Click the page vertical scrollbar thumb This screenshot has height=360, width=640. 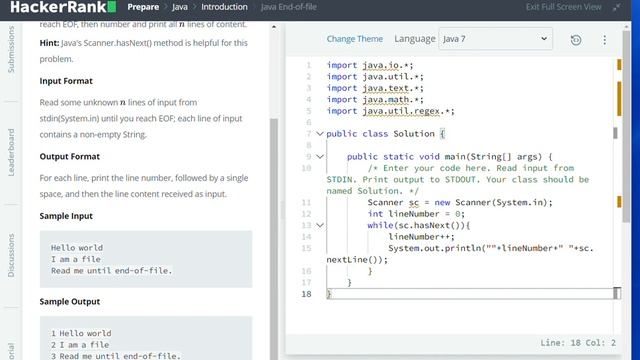(x=626, y=126)
